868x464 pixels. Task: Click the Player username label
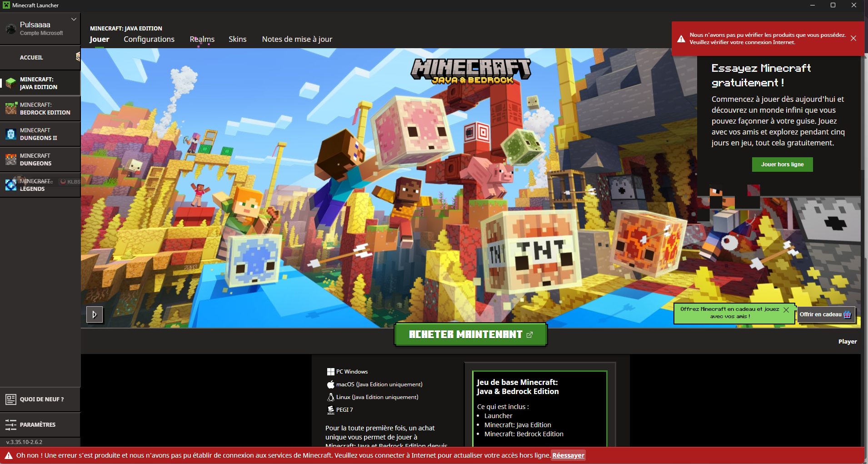pos(848,342)
